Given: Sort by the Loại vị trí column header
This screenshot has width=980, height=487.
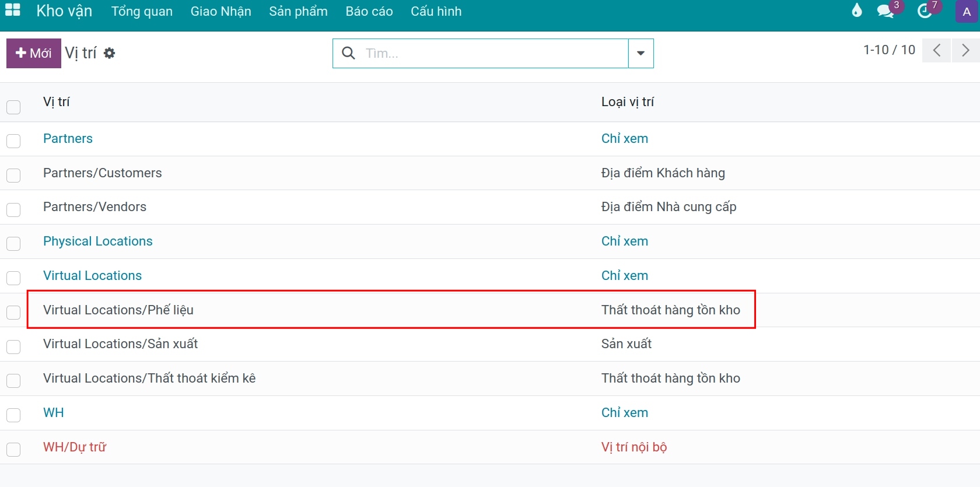Looking at the screenshot, I should [628, 101].
